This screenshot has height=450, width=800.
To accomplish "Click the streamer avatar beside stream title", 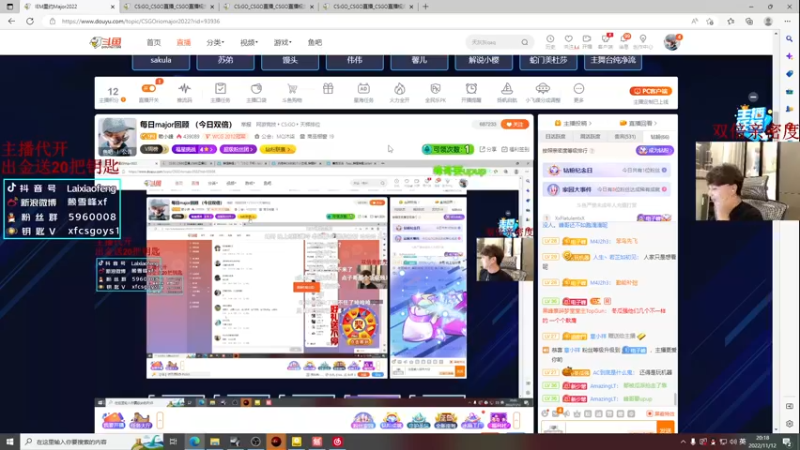I will coord(117,137).
